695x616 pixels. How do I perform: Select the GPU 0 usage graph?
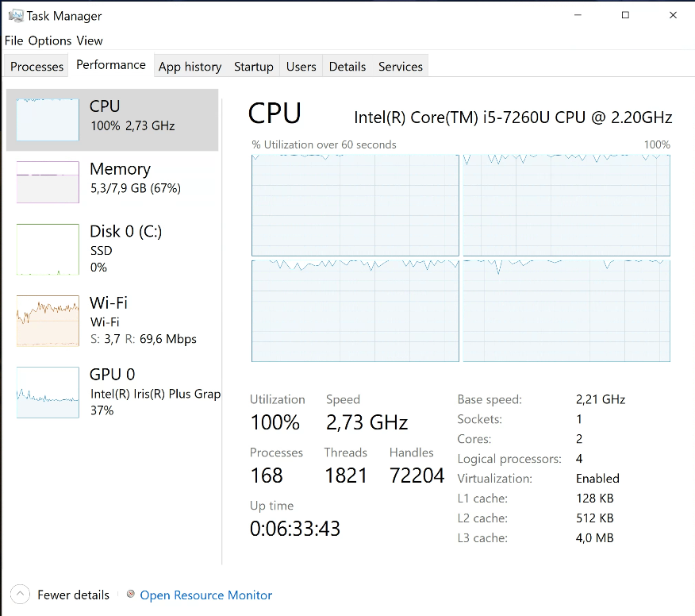point(48,392)
